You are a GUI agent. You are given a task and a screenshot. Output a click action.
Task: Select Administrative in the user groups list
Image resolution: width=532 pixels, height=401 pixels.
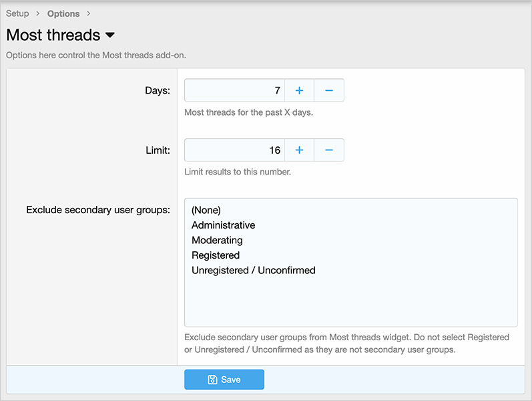click(223, 225)
